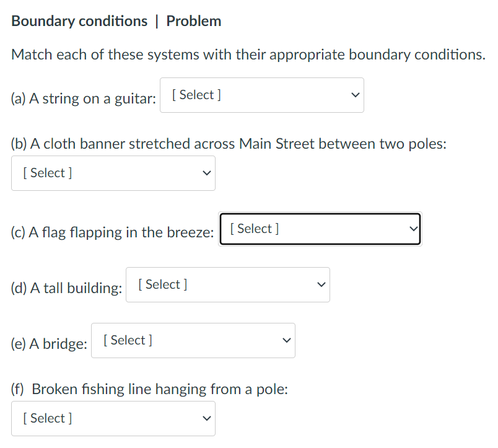Click the black-bordered focused dropdown for part (c)
This screenshot has width=498, height=448.
point(320,229)
